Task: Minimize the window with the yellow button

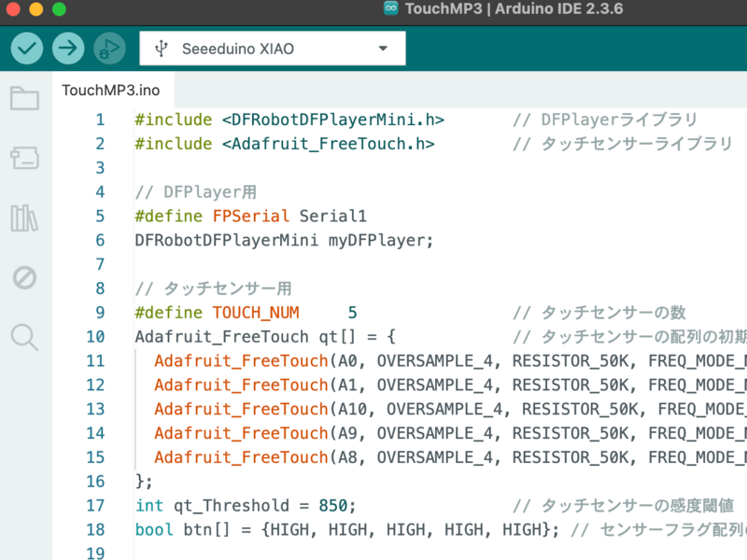Action: pos(35,9)
